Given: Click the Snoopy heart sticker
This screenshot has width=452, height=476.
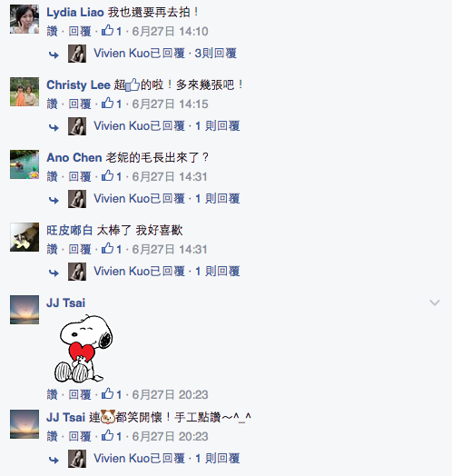Looking at the screenshot, I should pos(84,349).
